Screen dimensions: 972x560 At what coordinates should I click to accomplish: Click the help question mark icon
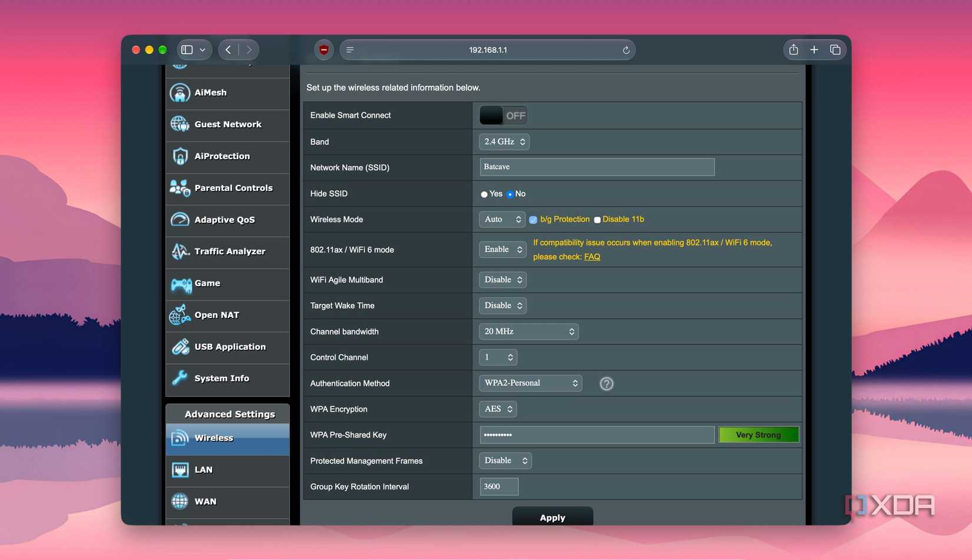tap(606, 384)
